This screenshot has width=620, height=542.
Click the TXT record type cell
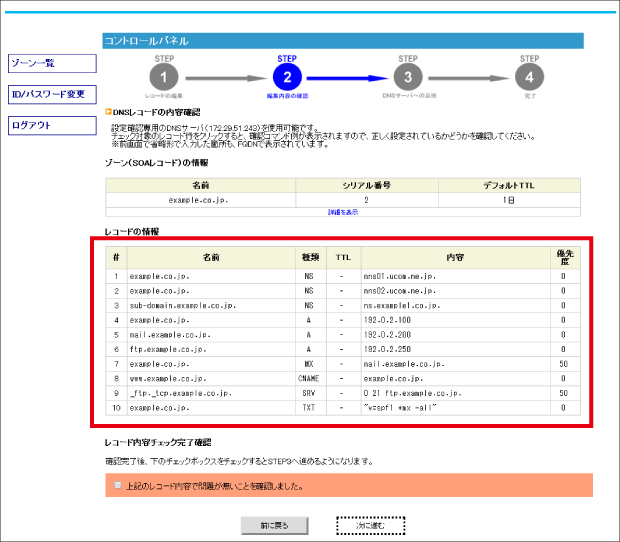311,408
